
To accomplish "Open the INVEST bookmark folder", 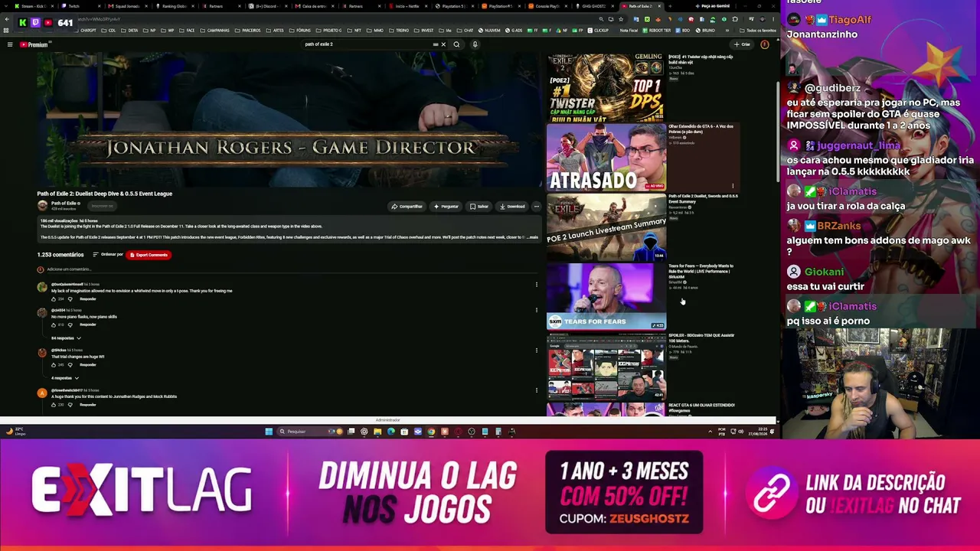I will [423, 31].
